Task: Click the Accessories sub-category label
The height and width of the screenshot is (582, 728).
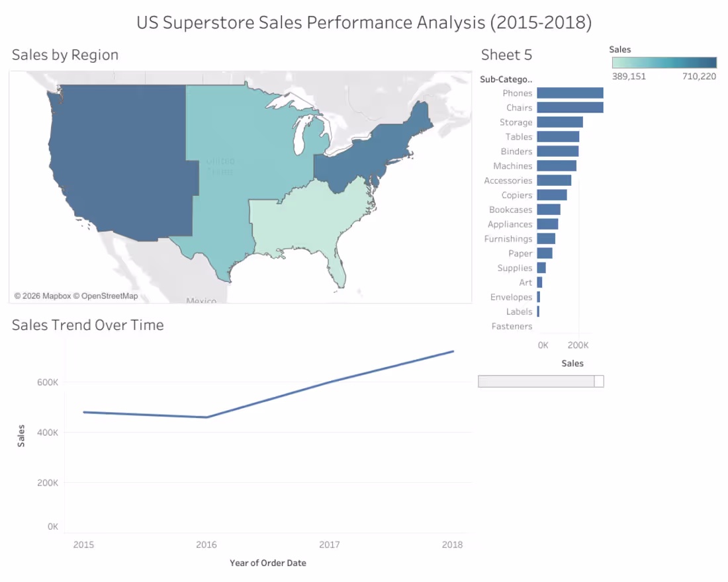Action: pos(508,181)
